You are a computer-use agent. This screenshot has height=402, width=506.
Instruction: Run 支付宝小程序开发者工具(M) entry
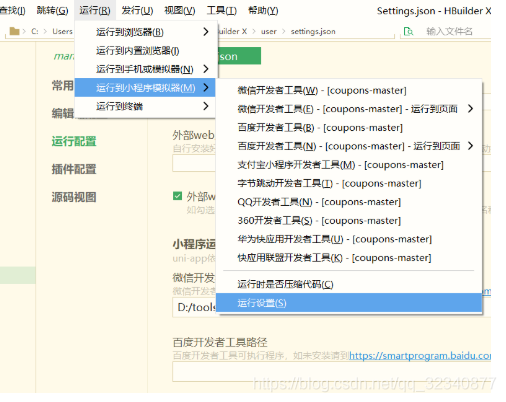coord(349,165)
